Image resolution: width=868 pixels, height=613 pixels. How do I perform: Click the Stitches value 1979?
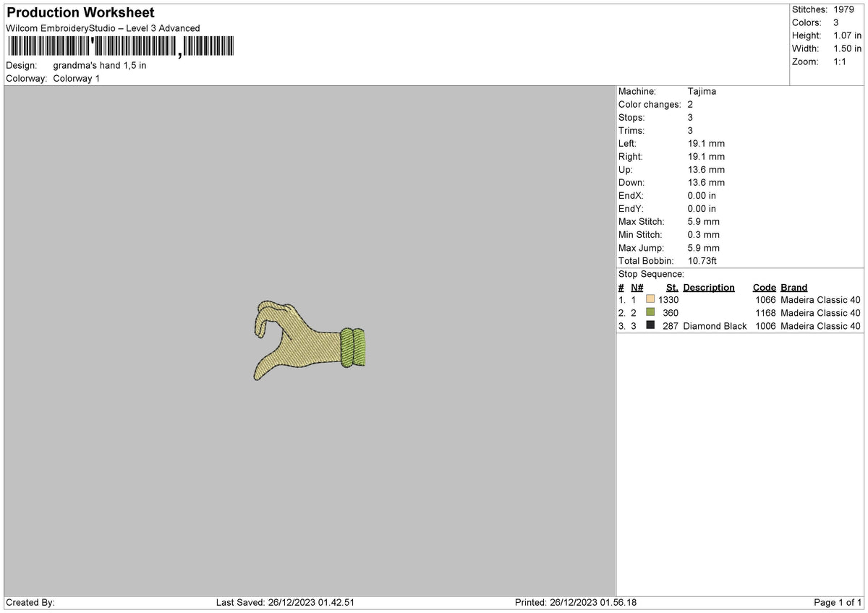tap(843, 9)
